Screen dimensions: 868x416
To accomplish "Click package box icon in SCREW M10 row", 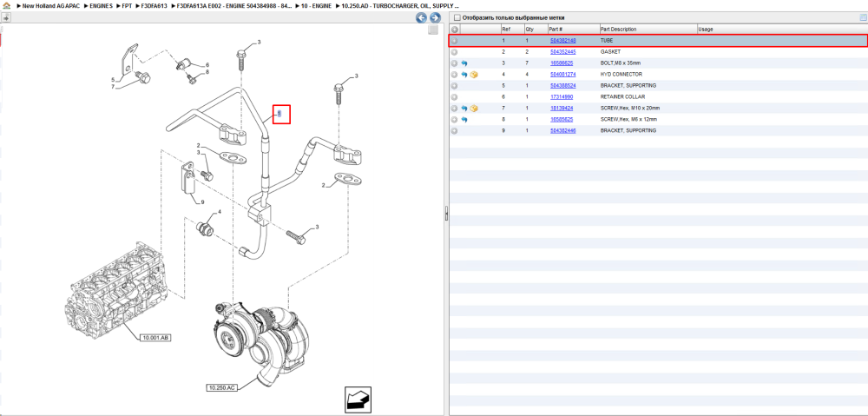I will (474, 108).
